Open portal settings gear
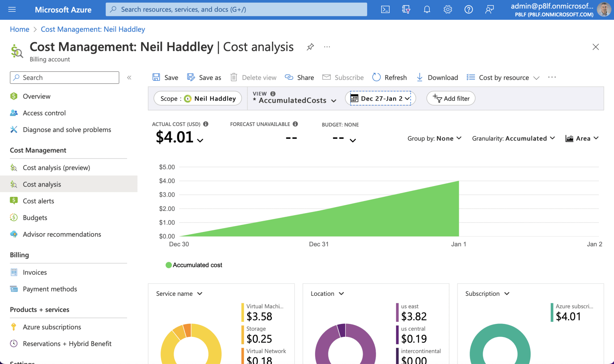614x364 pixels. tap(447, 9)
